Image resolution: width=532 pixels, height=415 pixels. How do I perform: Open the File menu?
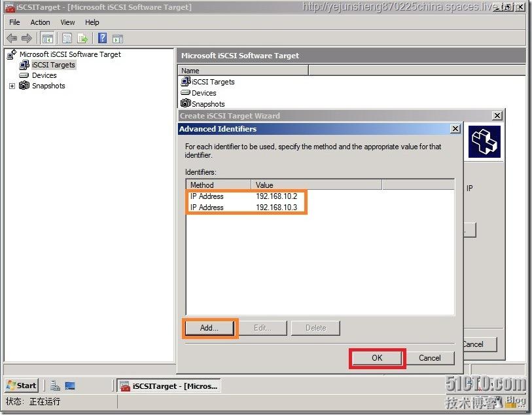point(14,22)
